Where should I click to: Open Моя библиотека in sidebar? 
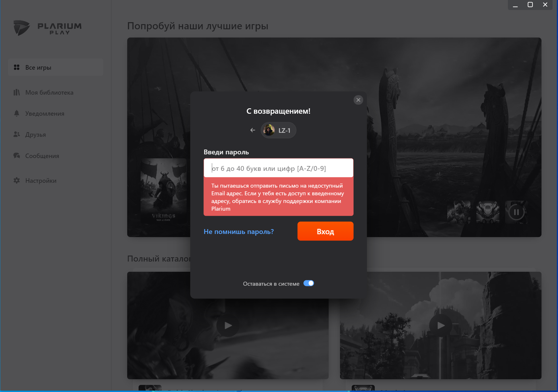(x=49, y=92)
